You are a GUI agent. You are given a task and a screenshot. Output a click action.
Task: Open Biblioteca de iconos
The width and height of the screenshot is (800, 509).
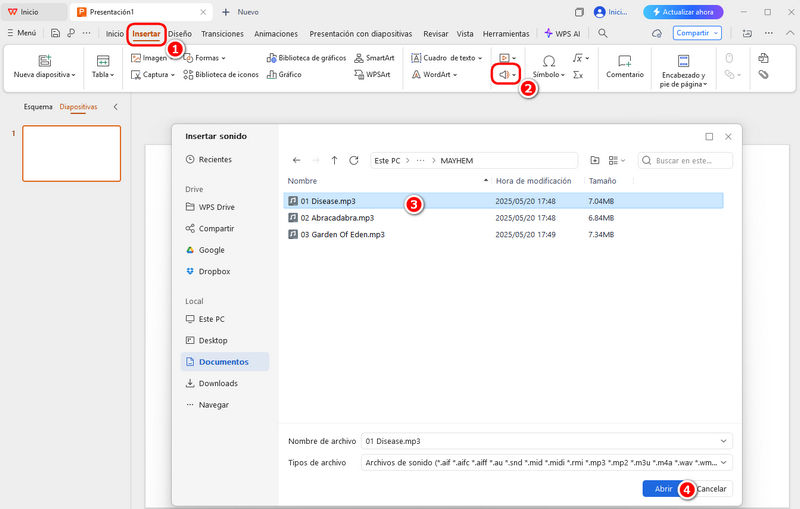pyautogui.click(x=221, y=74)
